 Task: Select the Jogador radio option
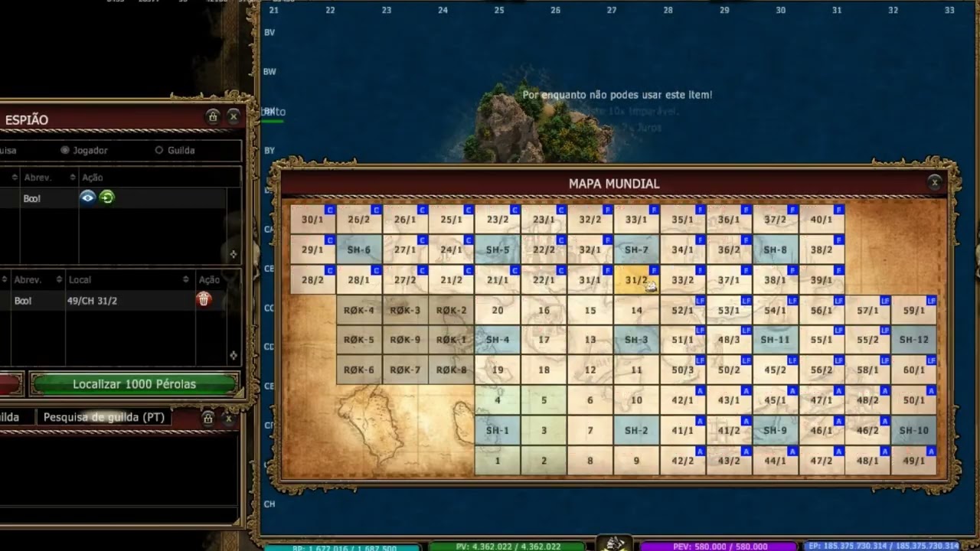65,150
